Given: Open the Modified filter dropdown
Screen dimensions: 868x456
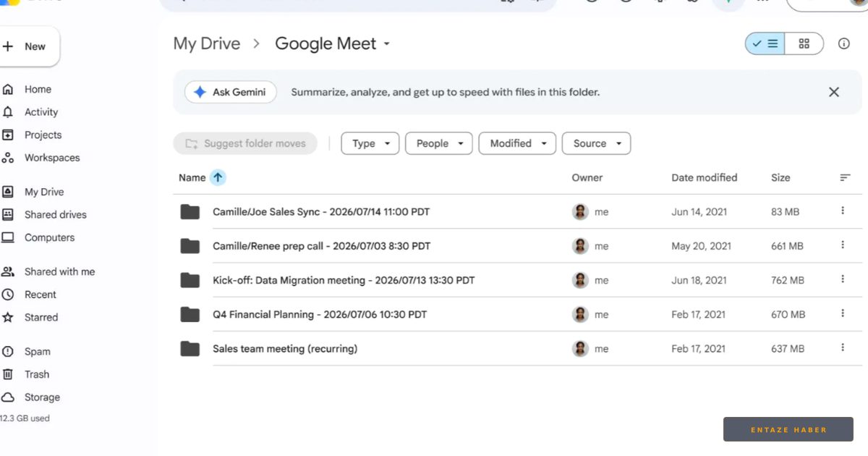Looking at the screenshot, I should coord(517,143).
